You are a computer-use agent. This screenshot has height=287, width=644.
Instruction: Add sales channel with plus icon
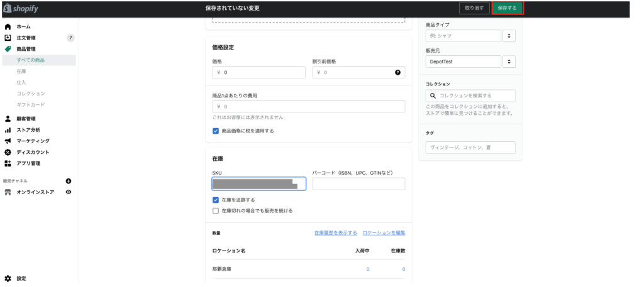[69, 181]
